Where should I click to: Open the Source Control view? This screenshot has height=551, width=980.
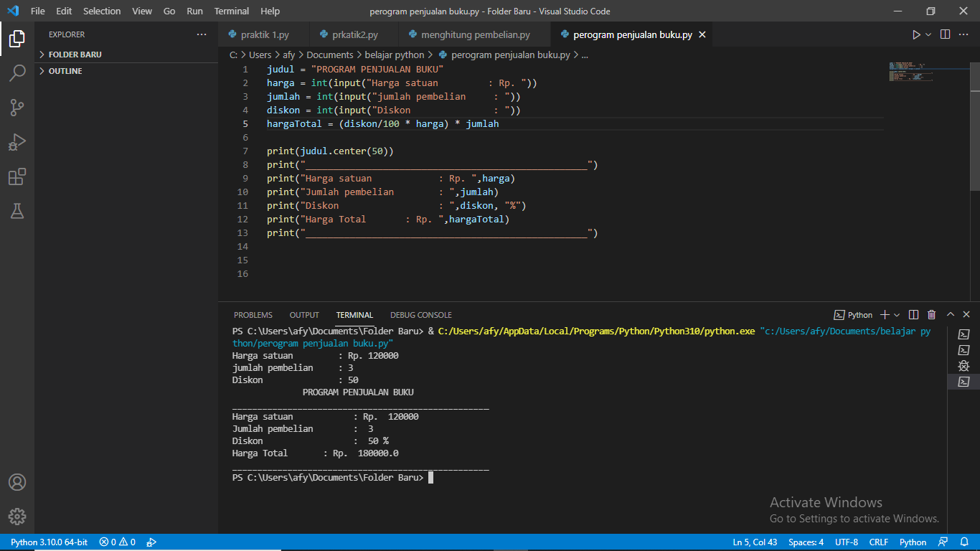coord(17,108)
